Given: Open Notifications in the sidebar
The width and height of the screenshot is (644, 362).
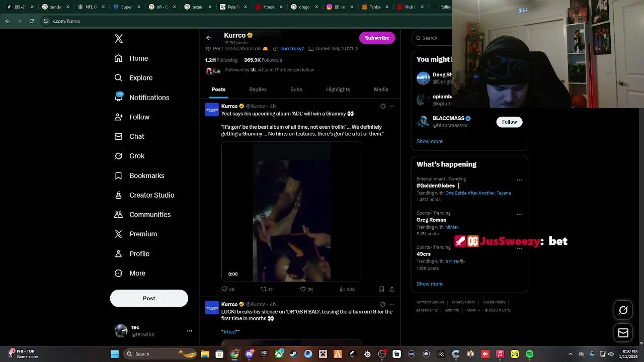Looking at the screenshot, I should click(x=142, y=98).
